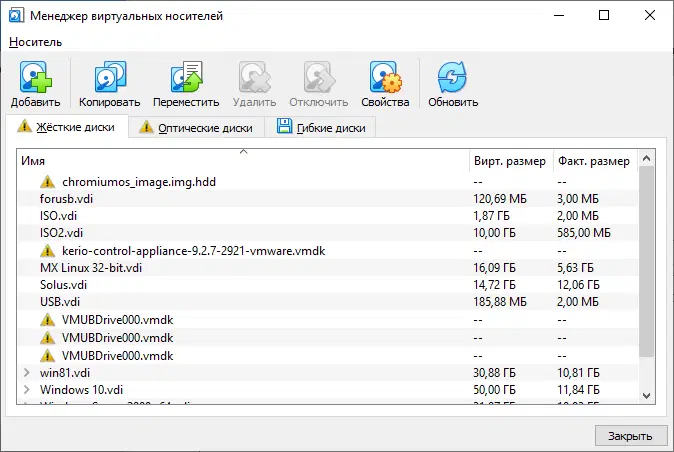Click the warning icon beside chromiumos_image.img.hdd
The image size is (674, 452).
[47, 182]
